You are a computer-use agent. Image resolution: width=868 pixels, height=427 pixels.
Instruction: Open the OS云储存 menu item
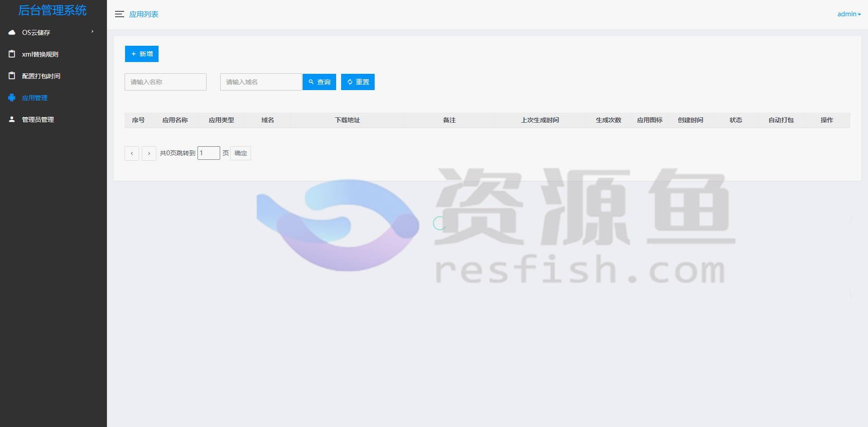[x=53, y=33]
